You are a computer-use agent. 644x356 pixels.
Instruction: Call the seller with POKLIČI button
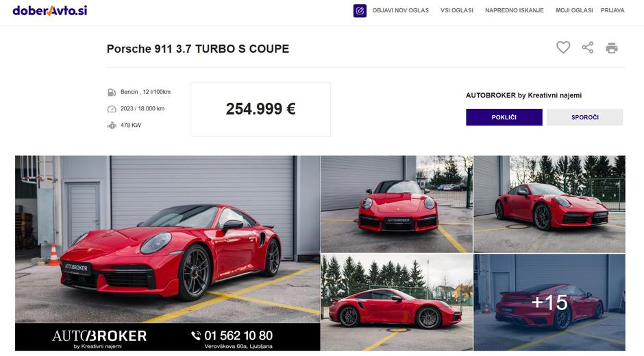504,117
